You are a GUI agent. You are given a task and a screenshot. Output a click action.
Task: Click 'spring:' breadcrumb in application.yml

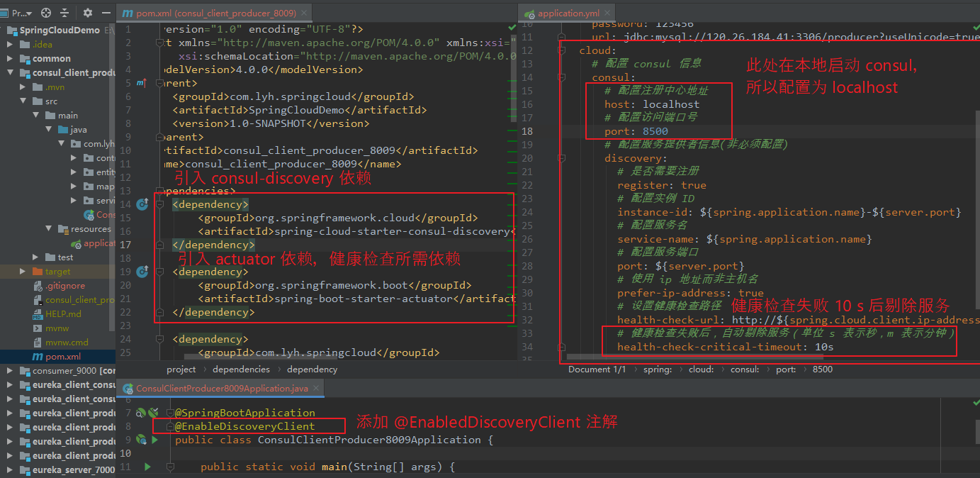[658, 369]
